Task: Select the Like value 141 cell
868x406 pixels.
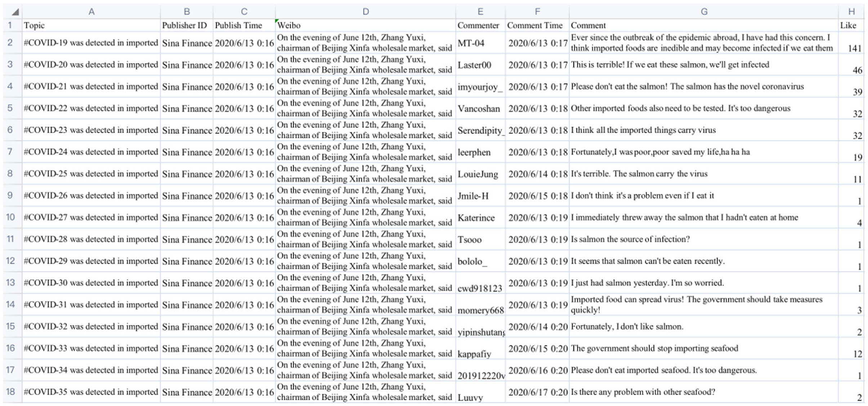Action: click(x=851, y=43)
